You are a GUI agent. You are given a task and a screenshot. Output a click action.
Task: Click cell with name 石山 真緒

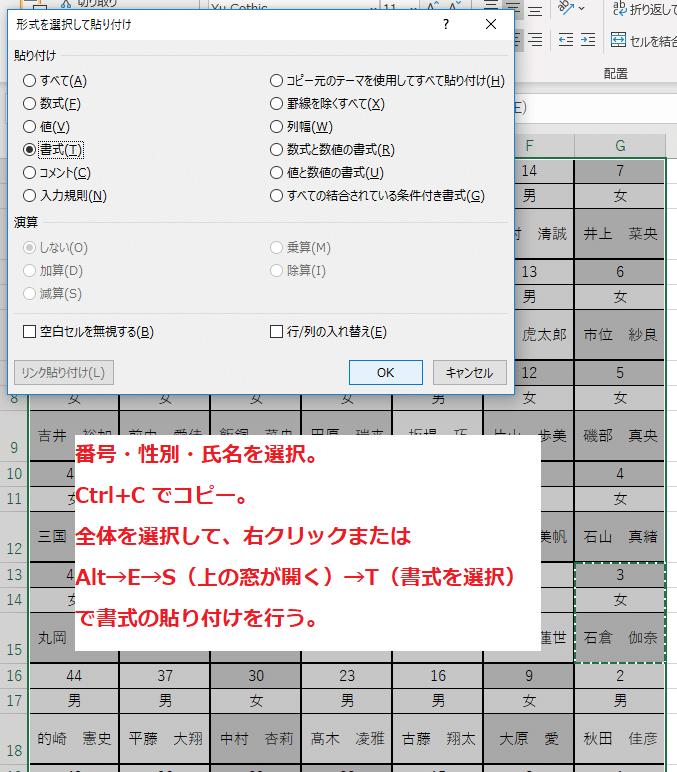pos(620,537)
